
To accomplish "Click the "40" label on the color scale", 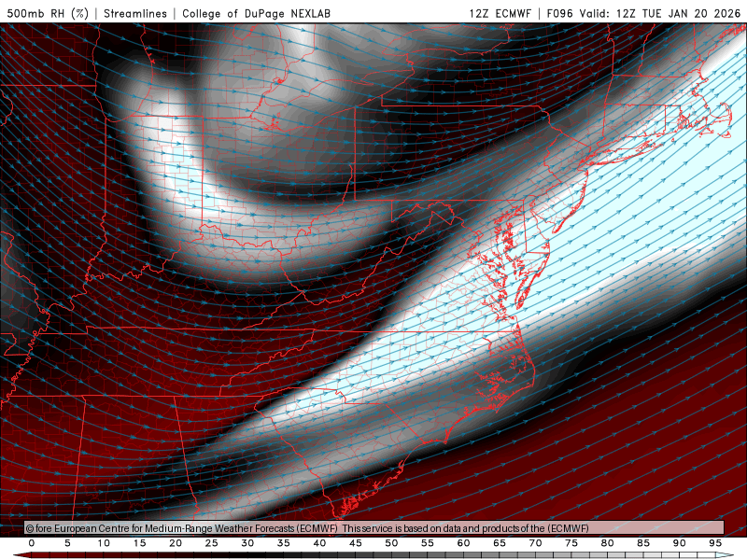I will [319, 543].
